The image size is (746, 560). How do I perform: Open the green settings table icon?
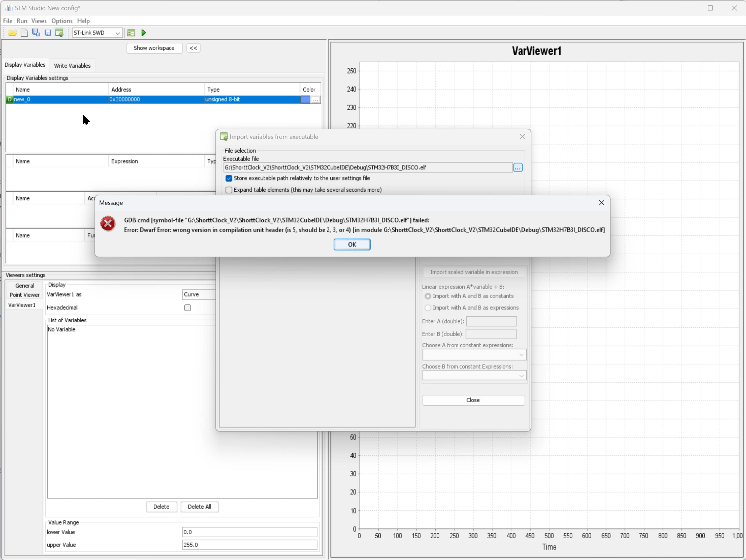tap(131, 33)
